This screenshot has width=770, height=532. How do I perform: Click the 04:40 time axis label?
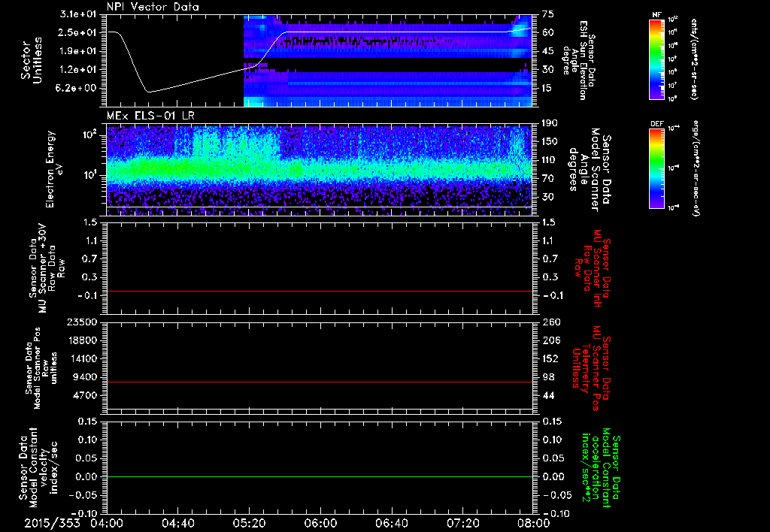178,523
